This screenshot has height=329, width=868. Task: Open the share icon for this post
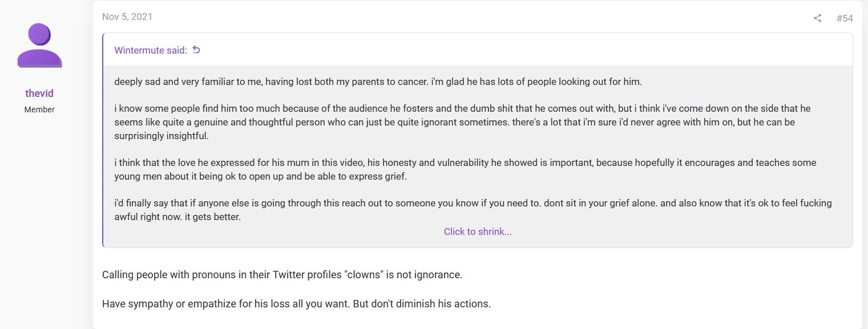[817, 18]
